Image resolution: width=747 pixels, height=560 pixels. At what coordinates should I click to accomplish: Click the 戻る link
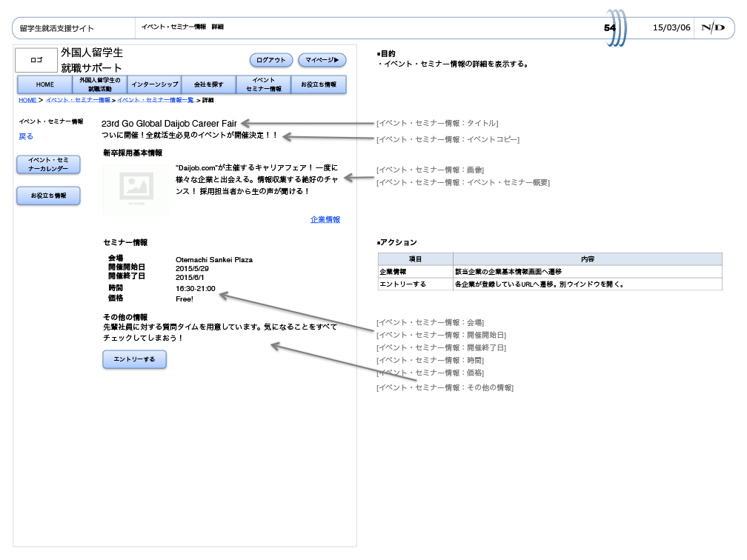tap(26, 136)
